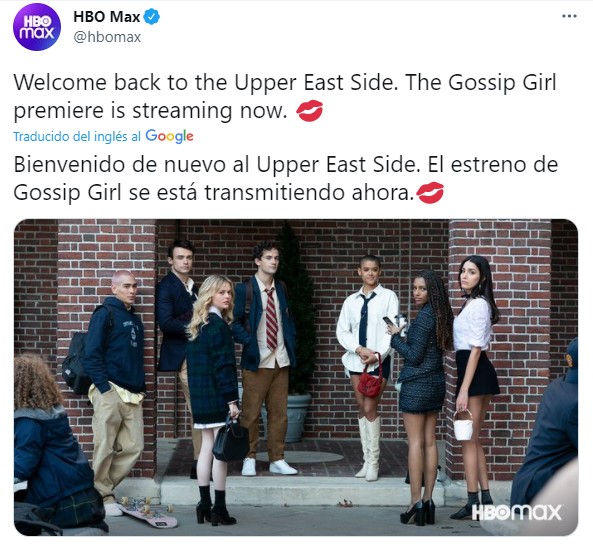Open the HBO Max display name
Viewport: 593px width, 553px height.
click(107, 17)
